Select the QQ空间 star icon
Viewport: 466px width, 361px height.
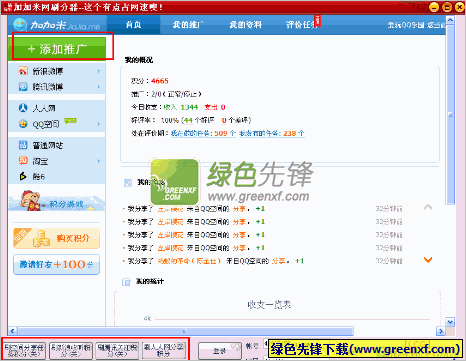tap(23, 124)
